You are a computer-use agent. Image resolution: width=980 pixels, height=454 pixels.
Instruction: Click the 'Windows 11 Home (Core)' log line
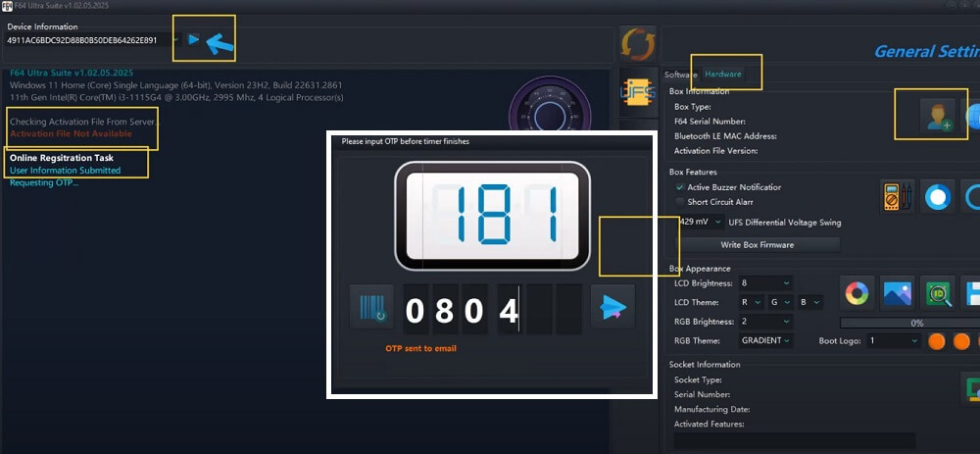pos(176,85)
